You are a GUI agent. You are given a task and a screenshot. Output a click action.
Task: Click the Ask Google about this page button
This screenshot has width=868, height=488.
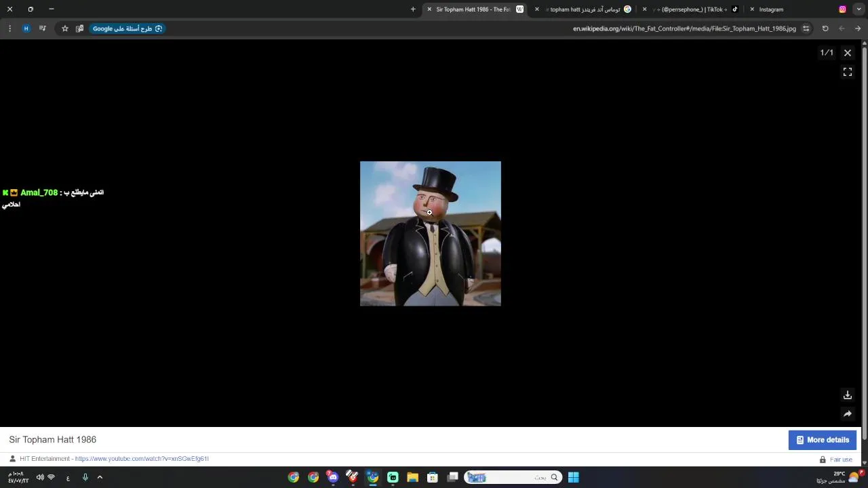pos(127,28)
